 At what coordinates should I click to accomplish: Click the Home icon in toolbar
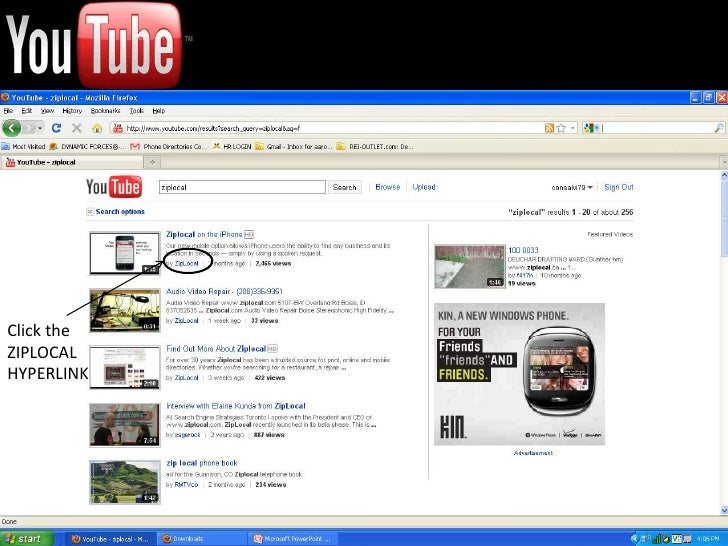tap(97, 128)
